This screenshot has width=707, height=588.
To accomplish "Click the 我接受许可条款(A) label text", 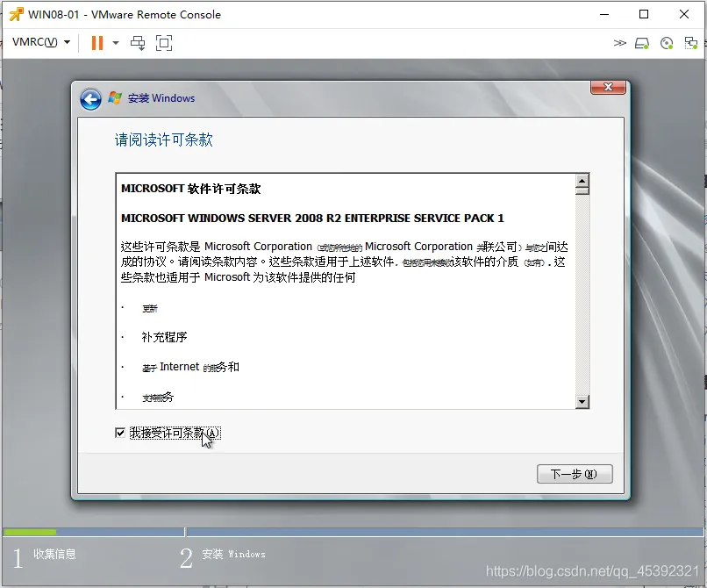I will pyautogui.click(x=175, y=433).
